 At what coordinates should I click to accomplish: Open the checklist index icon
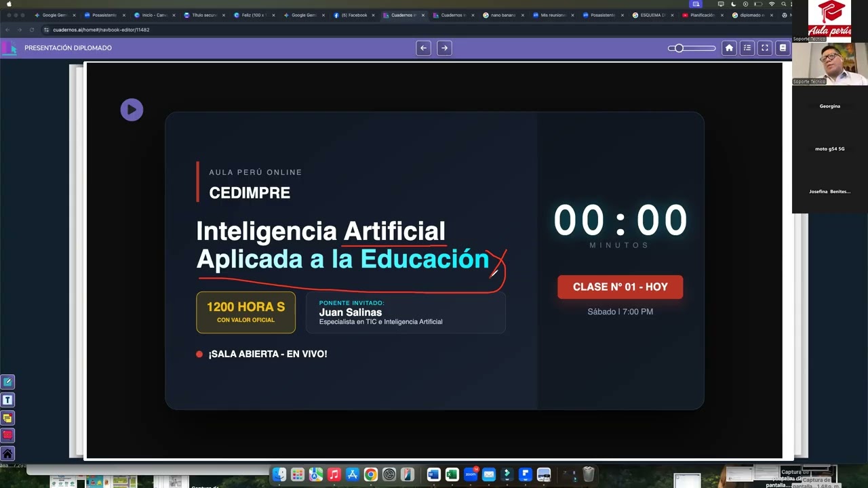coord(747,48)
